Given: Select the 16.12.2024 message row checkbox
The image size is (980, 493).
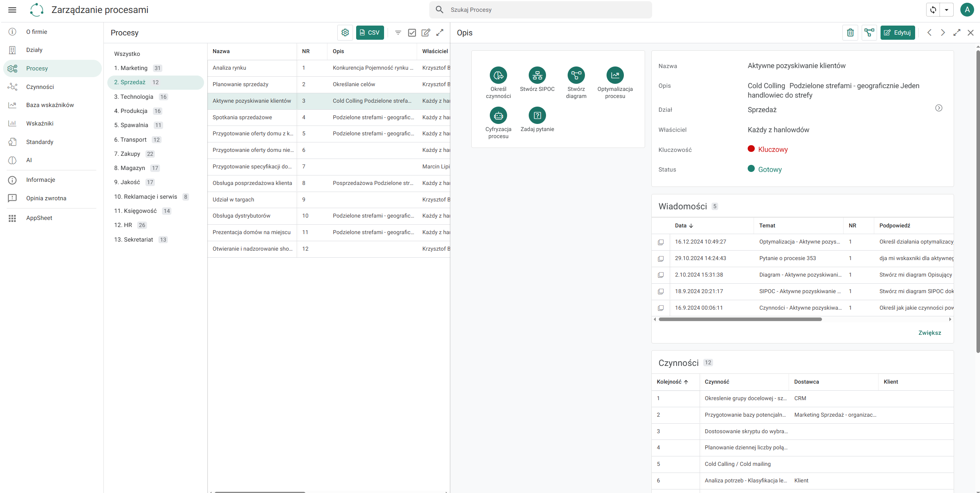Looking at the screenshot, I should click(x=660, y=242).
